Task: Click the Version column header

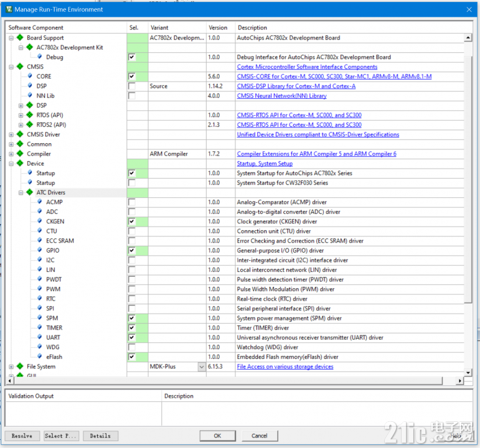Action: (221, 27)
